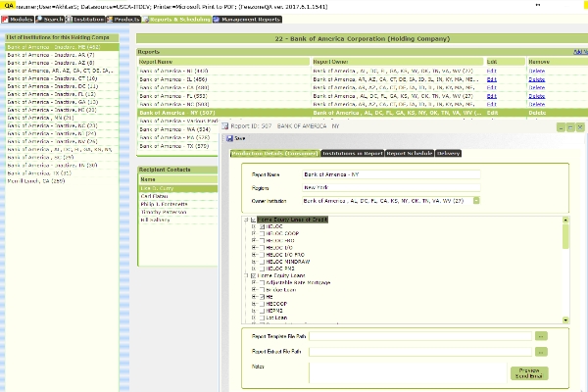Click Add New link in Reports header
The image size is (588, 392).
point(580,52)
